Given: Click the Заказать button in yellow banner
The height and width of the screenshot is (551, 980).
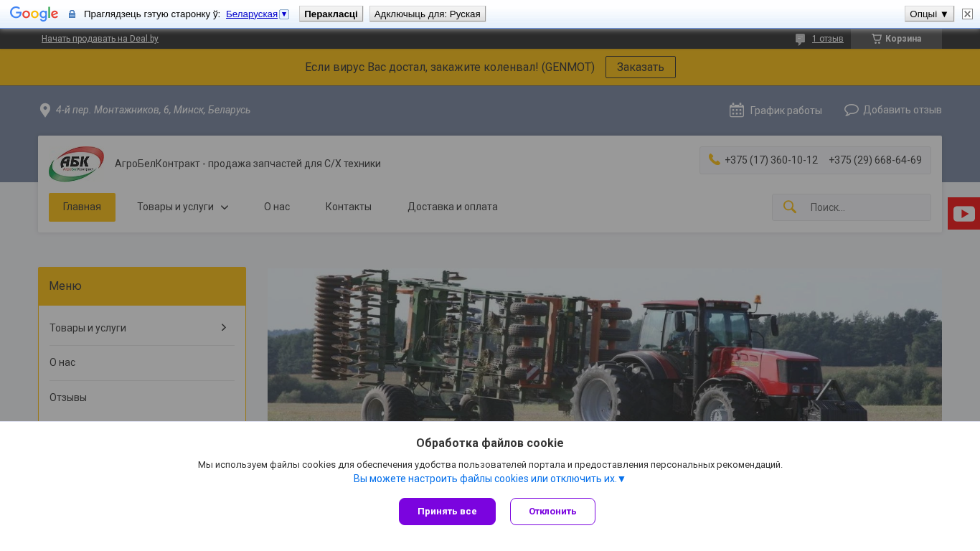Looking at the screenshot, I should click(x=641, y=67).
